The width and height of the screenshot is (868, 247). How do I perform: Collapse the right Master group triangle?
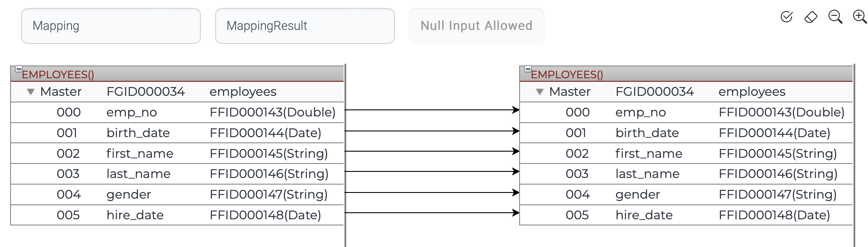[539, 92]
